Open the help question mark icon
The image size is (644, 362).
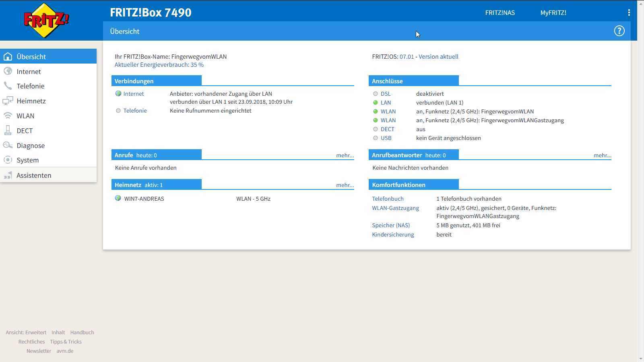[619, 31]
